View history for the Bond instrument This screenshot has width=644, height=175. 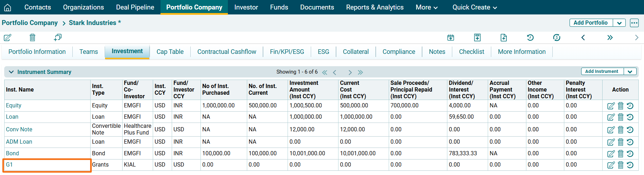630,154
